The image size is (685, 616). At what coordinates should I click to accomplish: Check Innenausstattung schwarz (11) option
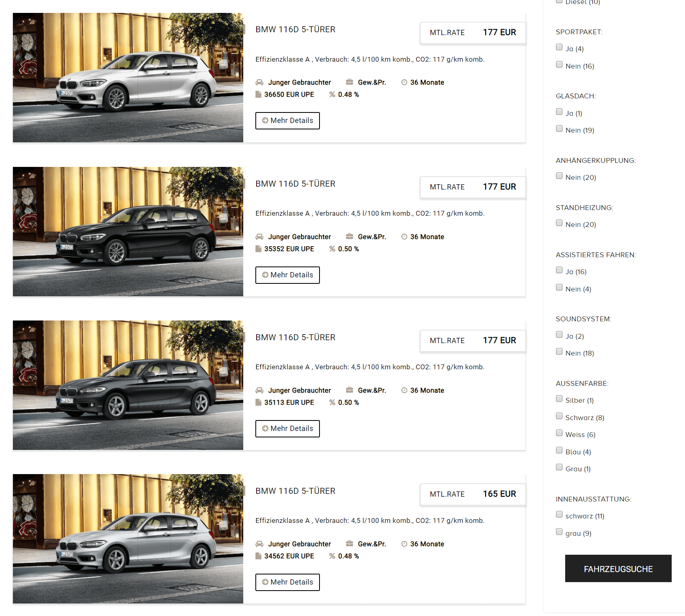559,514
